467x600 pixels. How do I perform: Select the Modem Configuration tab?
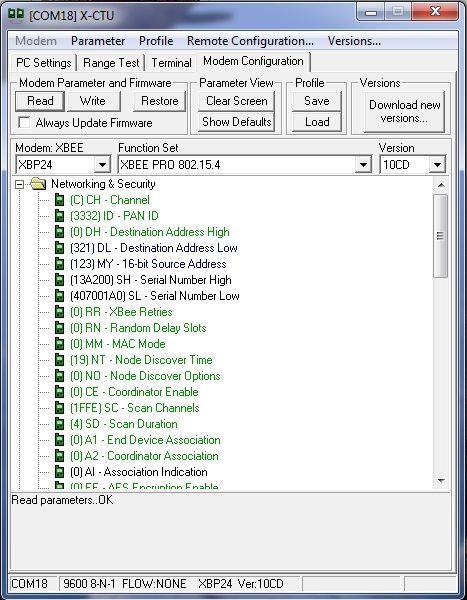pos(253,61)
